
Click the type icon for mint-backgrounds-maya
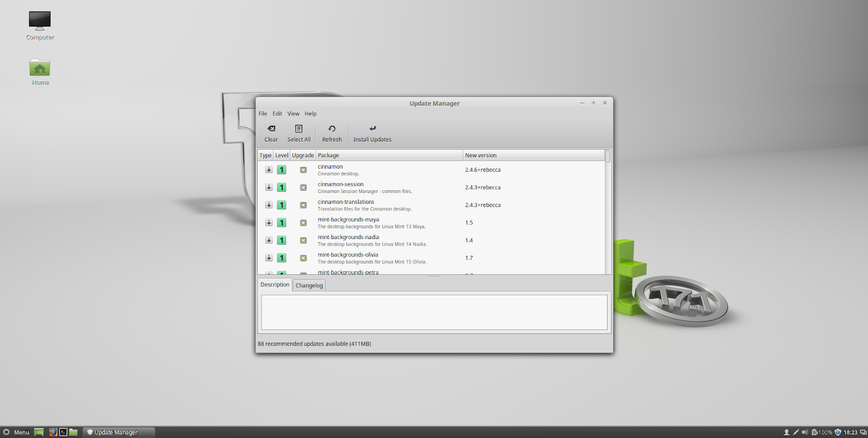[x=269, y=223]
